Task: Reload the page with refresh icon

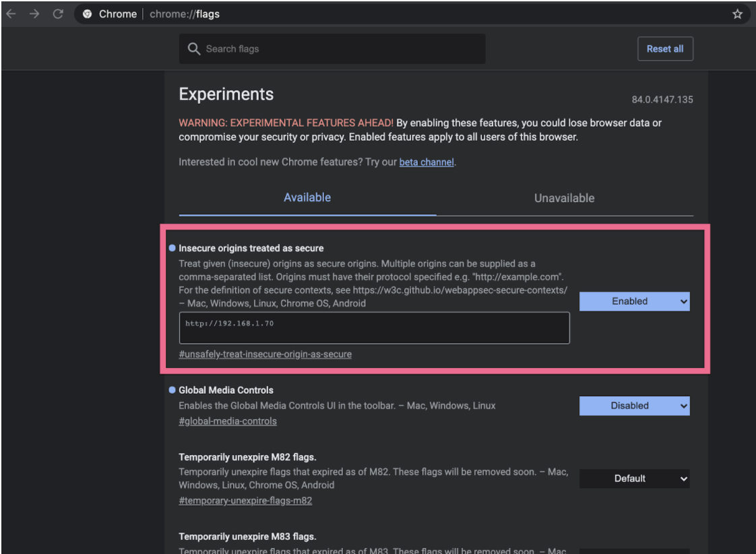Action: click(58, 14)
